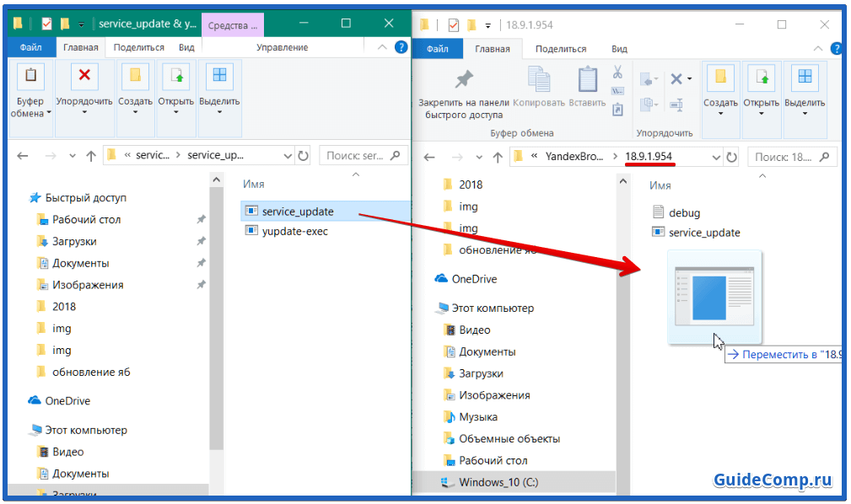This screenshot has height=504, width=851.
Task: Collapse the ribbon in right window
Action: click(817, 49)
